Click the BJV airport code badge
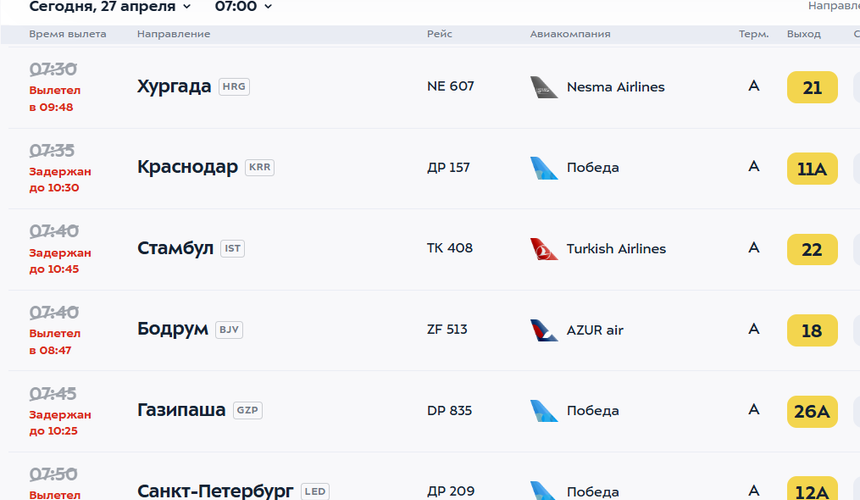The image size is (860, 500). [229, 330]
